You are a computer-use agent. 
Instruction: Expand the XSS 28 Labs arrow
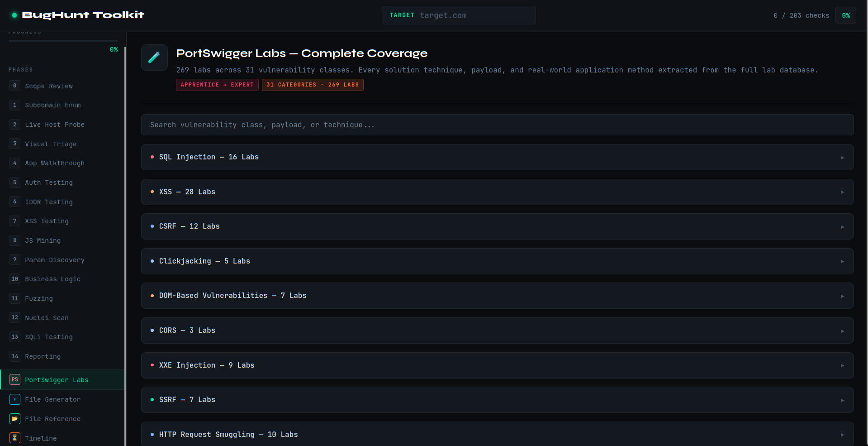[x=842, y=192]
